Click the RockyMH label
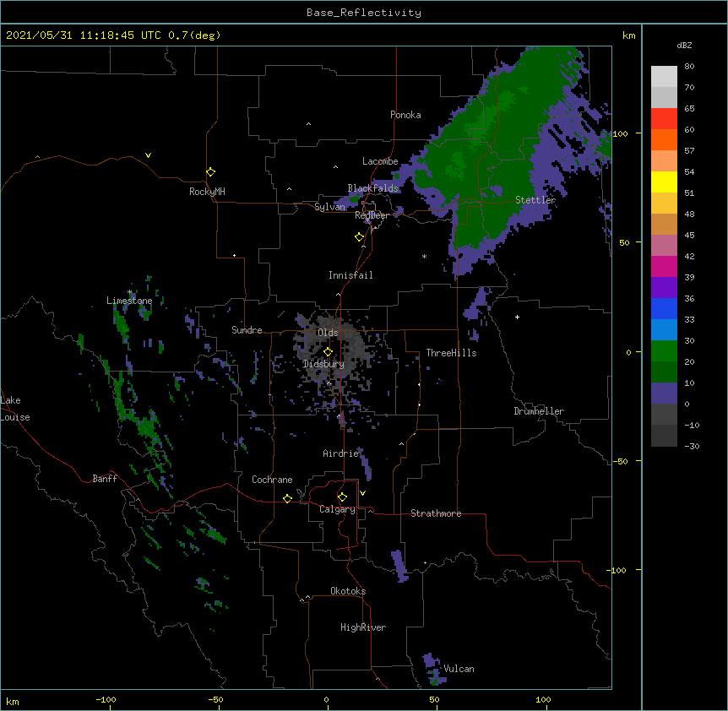This screenshot has width=728, height=711. tap(207, 191)
